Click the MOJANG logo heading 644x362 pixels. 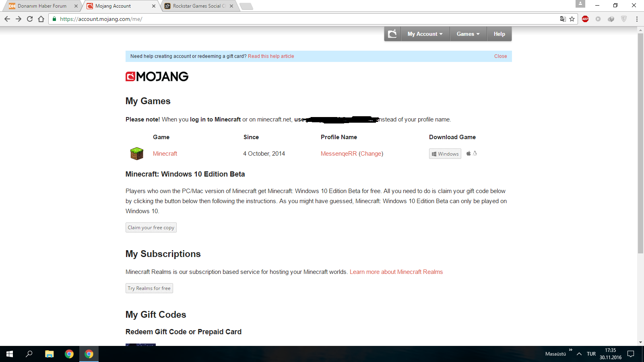pyautogui.click(x=157, y=76)
